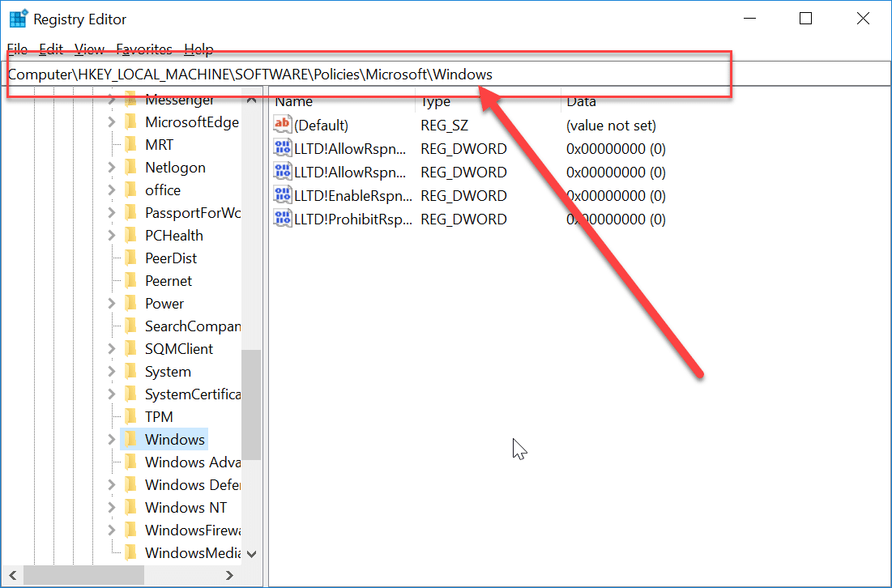This screenshot has width=892, height=588.
Task: Click the office folder icon
Action: [x=132, y=190]
